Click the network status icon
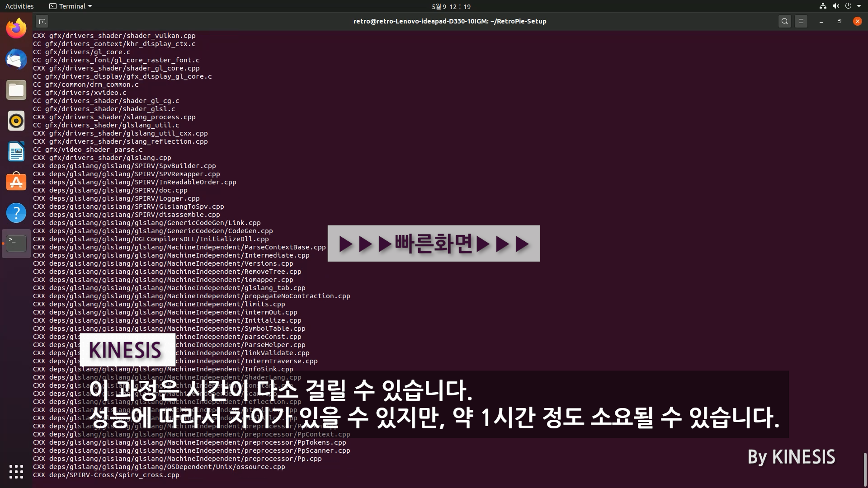Screen dimensions: 868x488 [823, 6]
